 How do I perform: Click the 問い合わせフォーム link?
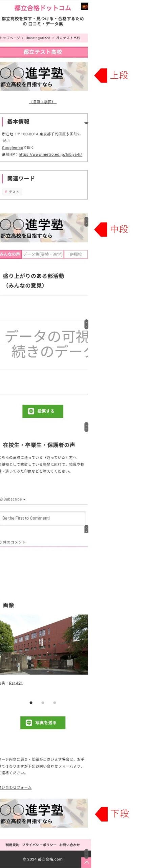[16, 787]
